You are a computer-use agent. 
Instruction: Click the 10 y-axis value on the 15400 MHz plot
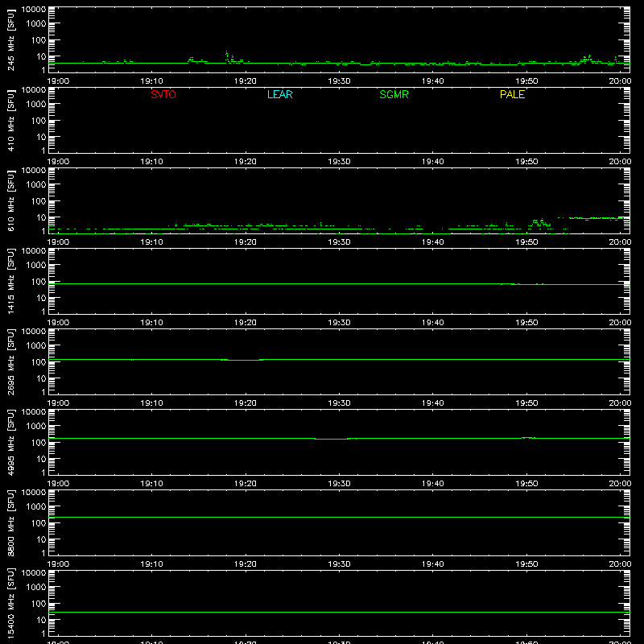pyautogui.click(x=41, y=620)
